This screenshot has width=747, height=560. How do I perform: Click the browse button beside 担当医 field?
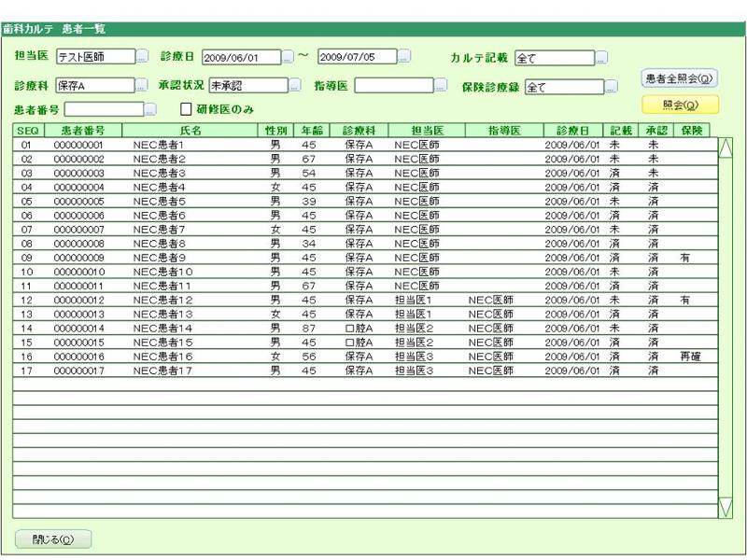142,58
